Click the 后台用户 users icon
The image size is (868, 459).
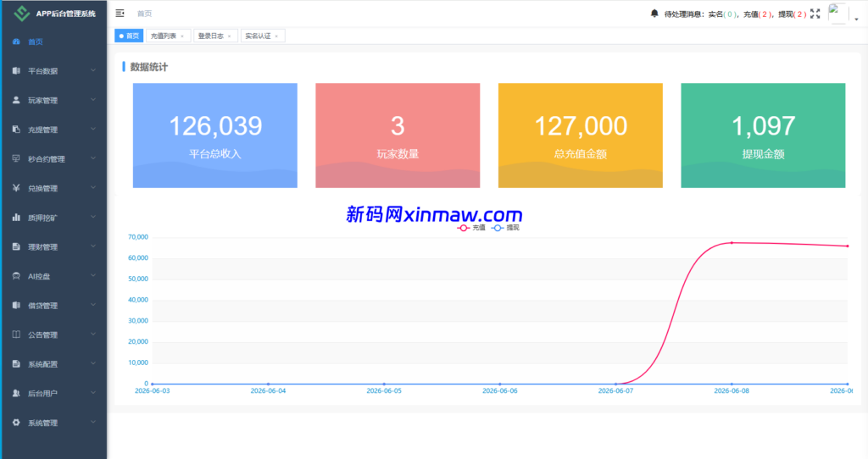tap(16, 393)
